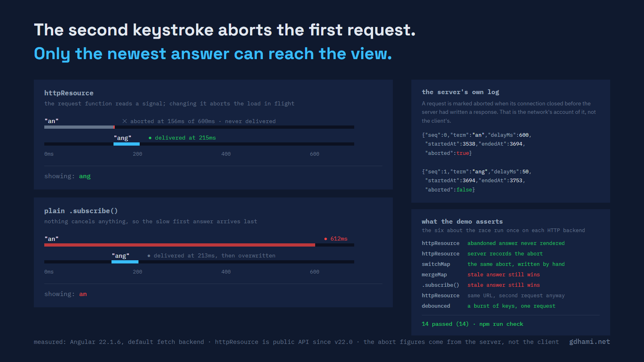The width and height of the screenshot is (644, 362).
Task: Click 'the server's own log' heading
Action: [x=460, y=92]
